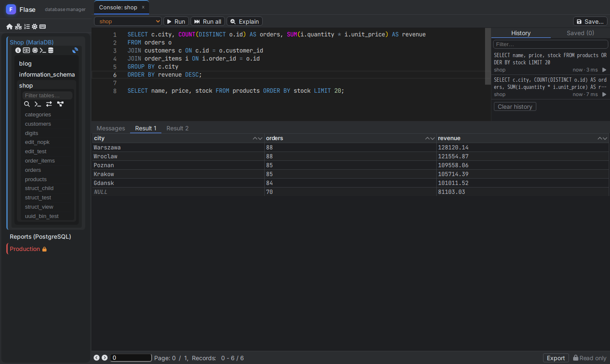Open server console icon under Shop connection
Screen dimensions: 610x364
(x=43, y=50)
